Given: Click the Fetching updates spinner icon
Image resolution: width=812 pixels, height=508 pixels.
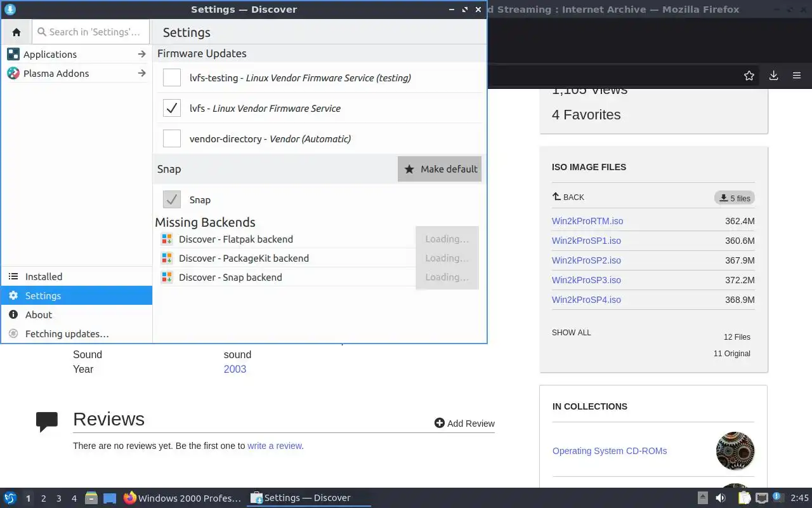Looking at the screenshot, I should [13, 333].
